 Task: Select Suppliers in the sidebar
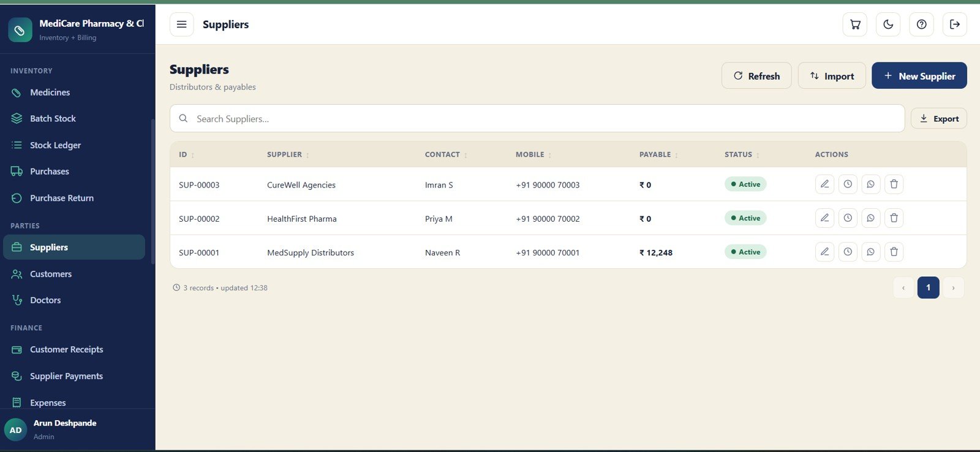[74, 247]
